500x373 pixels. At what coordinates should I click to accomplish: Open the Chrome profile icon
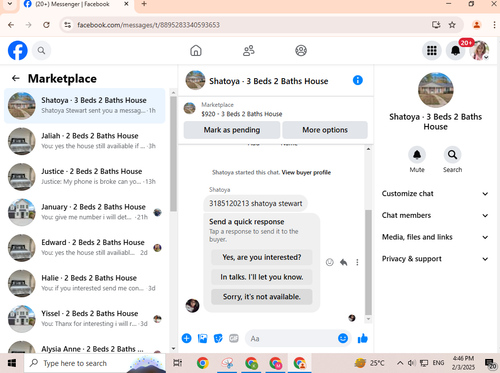(477, 25)
